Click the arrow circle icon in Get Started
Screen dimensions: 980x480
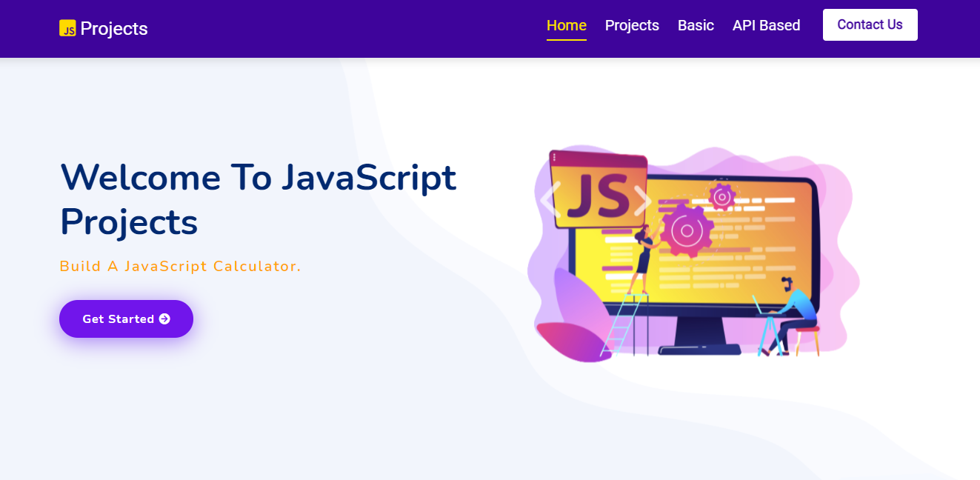point(164,319)
